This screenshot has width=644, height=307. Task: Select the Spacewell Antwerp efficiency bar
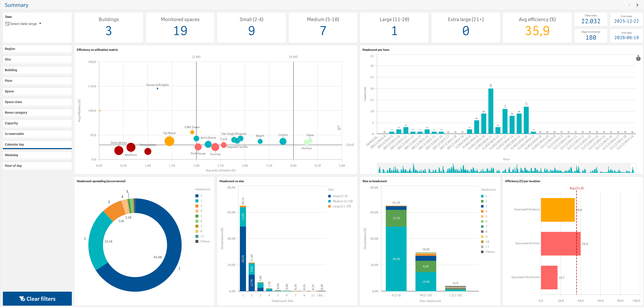(558, 210)
